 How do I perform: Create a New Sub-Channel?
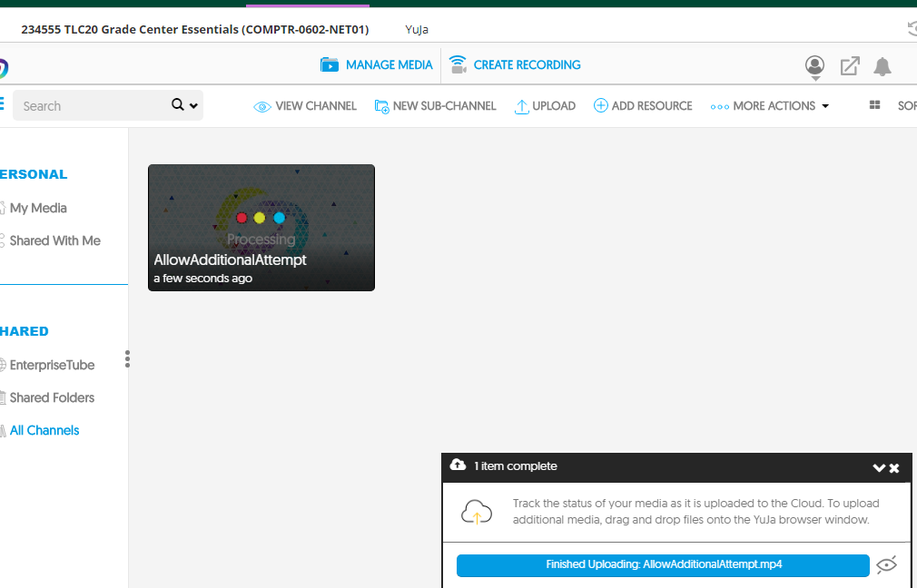pyautogui.click(x=435, y=106)
